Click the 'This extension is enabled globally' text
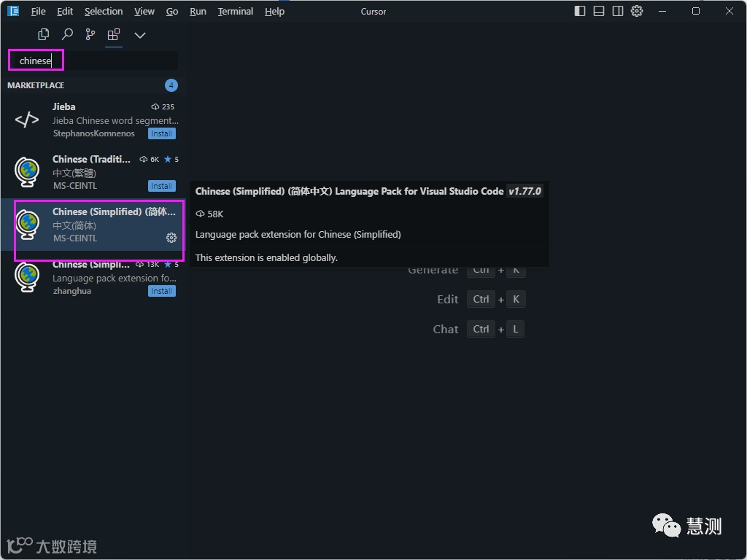Viewport: 747px width, 560px height. pyautogui.click(x=266, y=257)
